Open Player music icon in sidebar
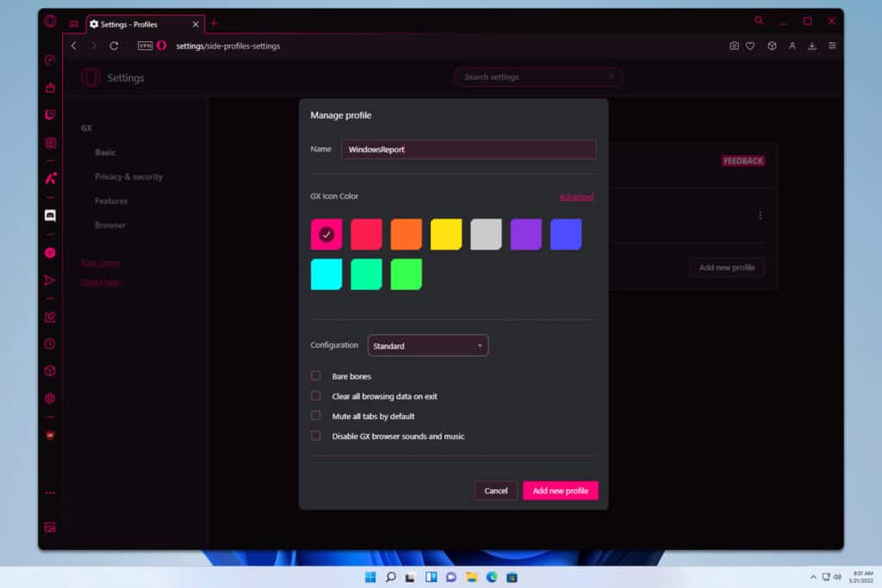 pyautogui.click(x=50, y=253)
